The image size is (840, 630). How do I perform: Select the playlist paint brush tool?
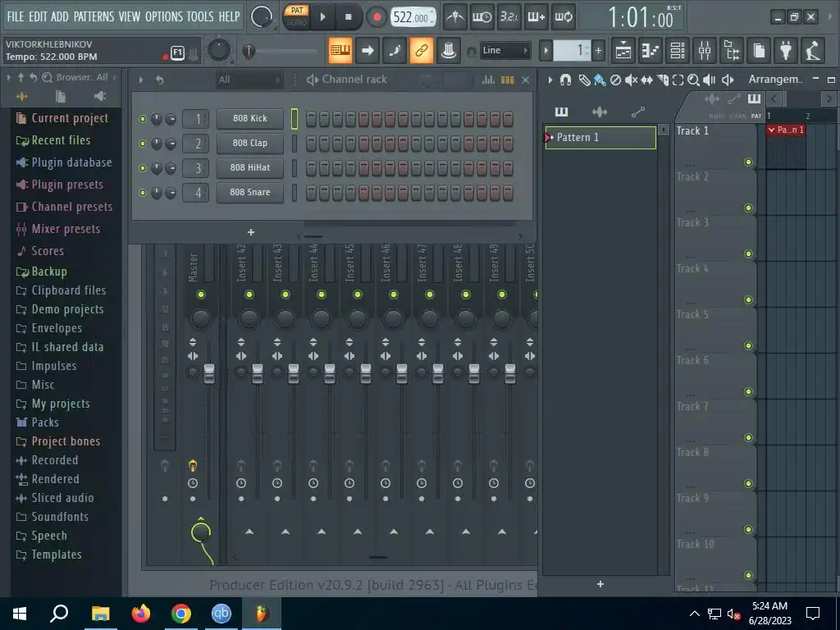(x=600, y=80)
